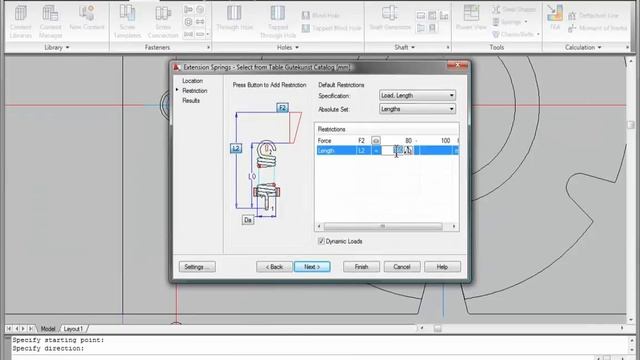
Task: Click the Chains/Belts tool icon
Action: pos(496,34)
